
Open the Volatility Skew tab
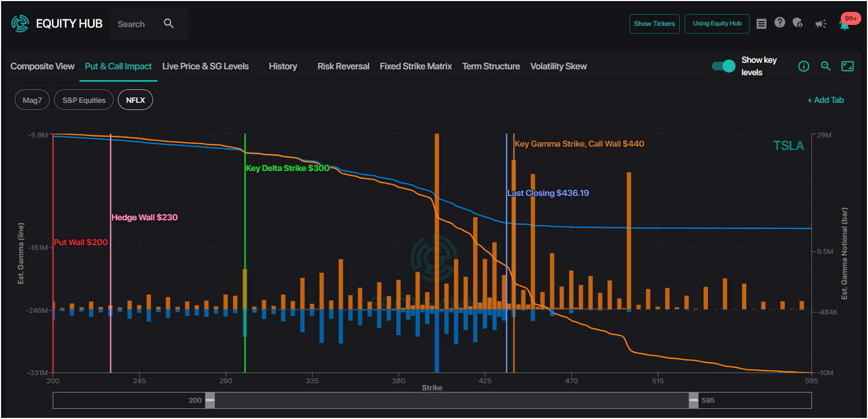559,66
